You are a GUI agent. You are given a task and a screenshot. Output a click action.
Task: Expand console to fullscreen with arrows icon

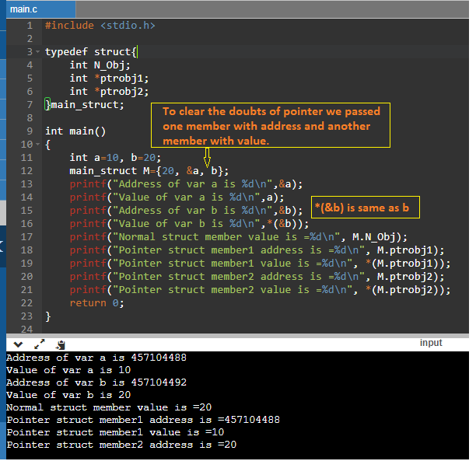point(40,344)
